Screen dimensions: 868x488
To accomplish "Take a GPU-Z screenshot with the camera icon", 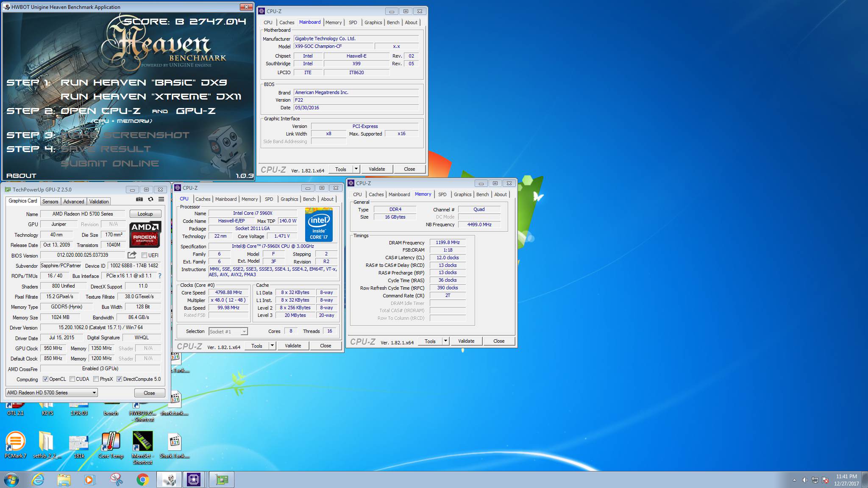I will tap(139, 199).
